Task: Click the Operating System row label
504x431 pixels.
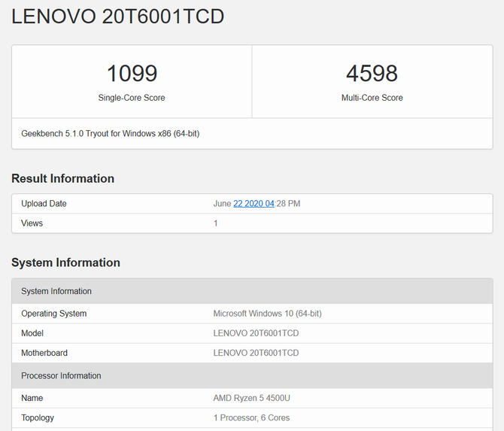Action: pos(53,314)
